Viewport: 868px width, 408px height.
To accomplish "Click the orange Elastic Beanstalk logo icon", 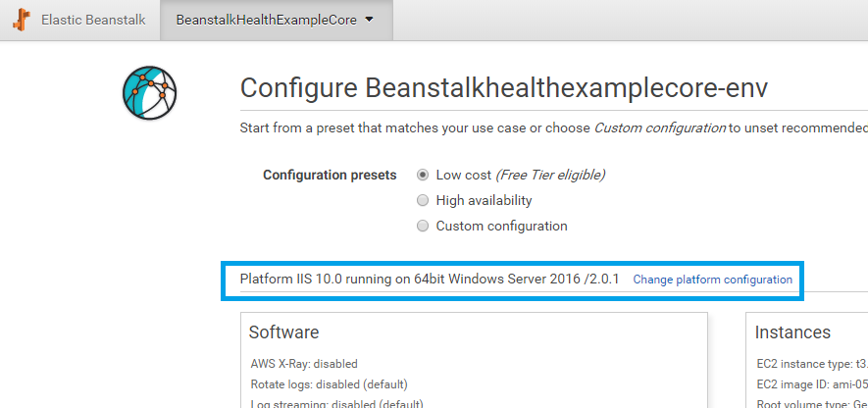I will coord(22,20).
